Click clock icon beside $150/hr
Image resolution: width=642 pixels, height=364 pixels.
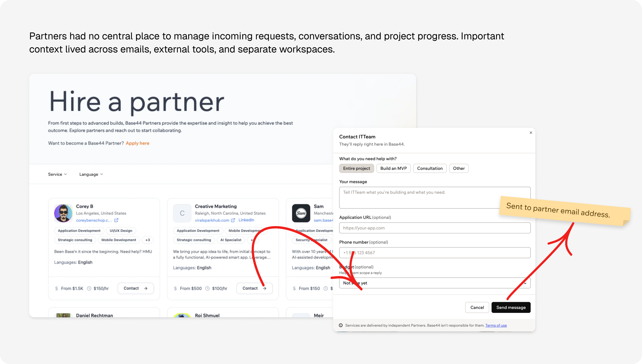(x=89, y=288)
